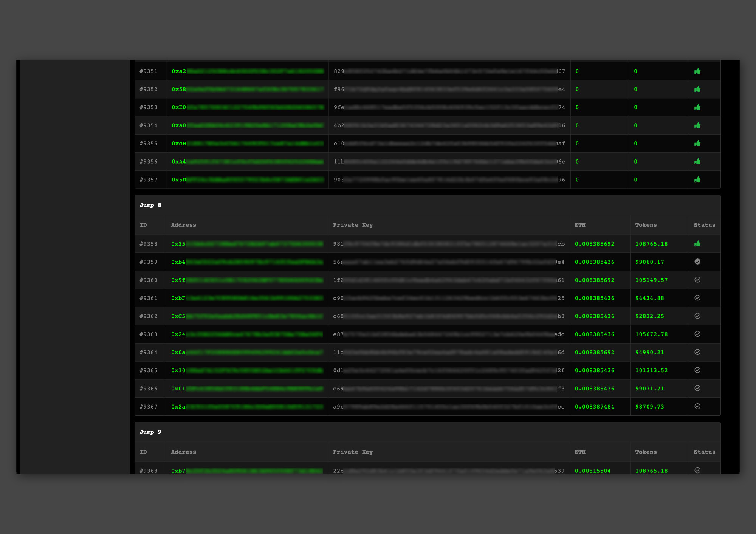Click the Tokens zero value in row #9356
Screen dimensions: 756x534
pos(636,162)
